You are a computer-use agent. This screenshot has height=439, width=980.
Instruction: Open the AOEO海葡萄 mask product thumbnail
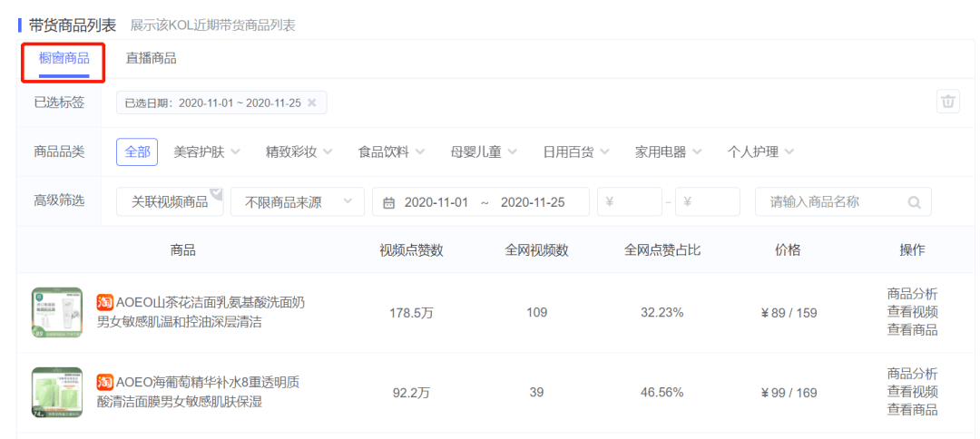click(x=56, y=393)
